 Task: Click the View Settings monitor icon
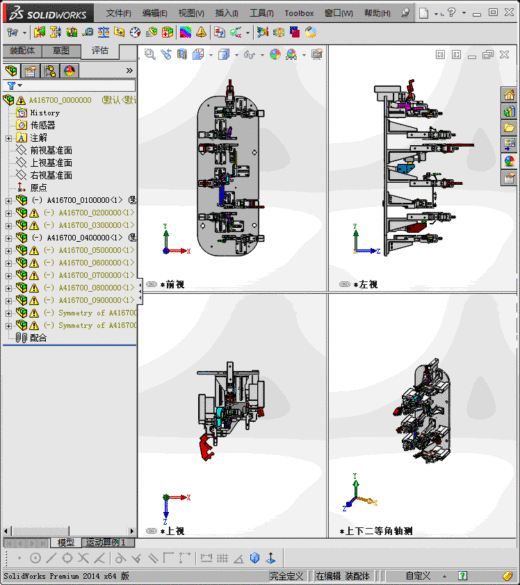(317, 54)
